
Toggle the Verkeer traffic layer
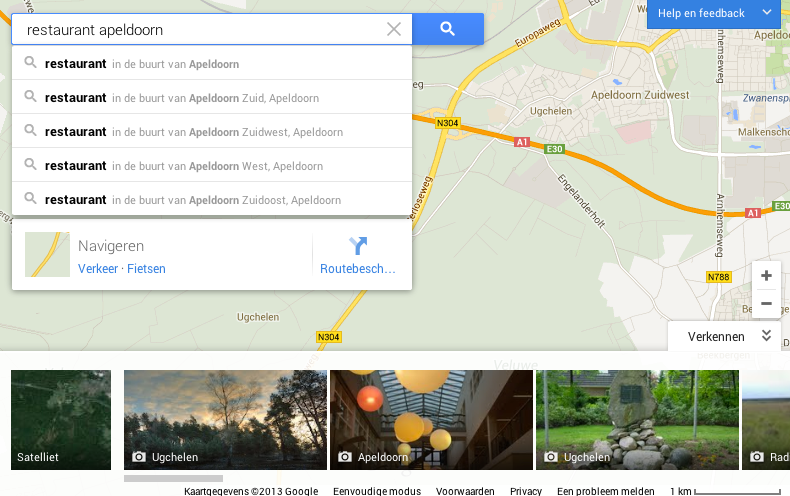coord(98,269)
